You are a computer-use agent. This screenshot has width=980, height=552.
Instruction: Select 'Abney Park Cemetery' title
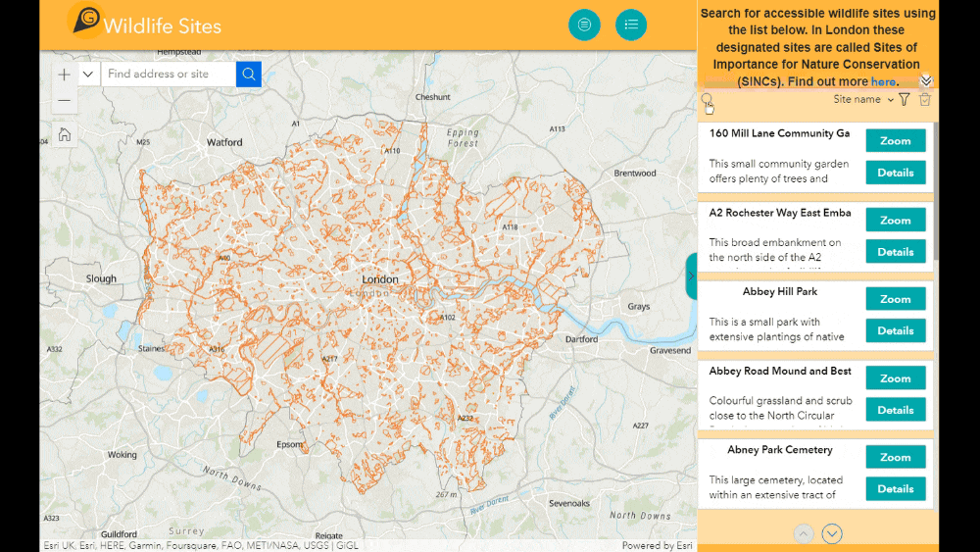coord(780,449)
